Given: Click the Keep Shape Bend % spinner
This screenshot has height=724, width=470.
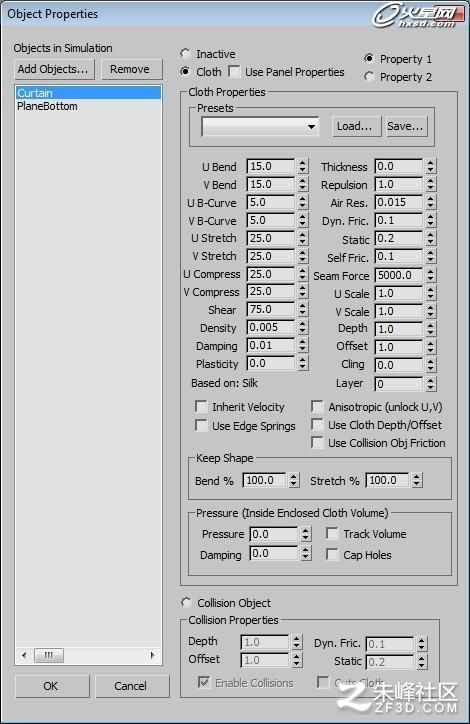Looking at the screenshot, I should (294, 480).
